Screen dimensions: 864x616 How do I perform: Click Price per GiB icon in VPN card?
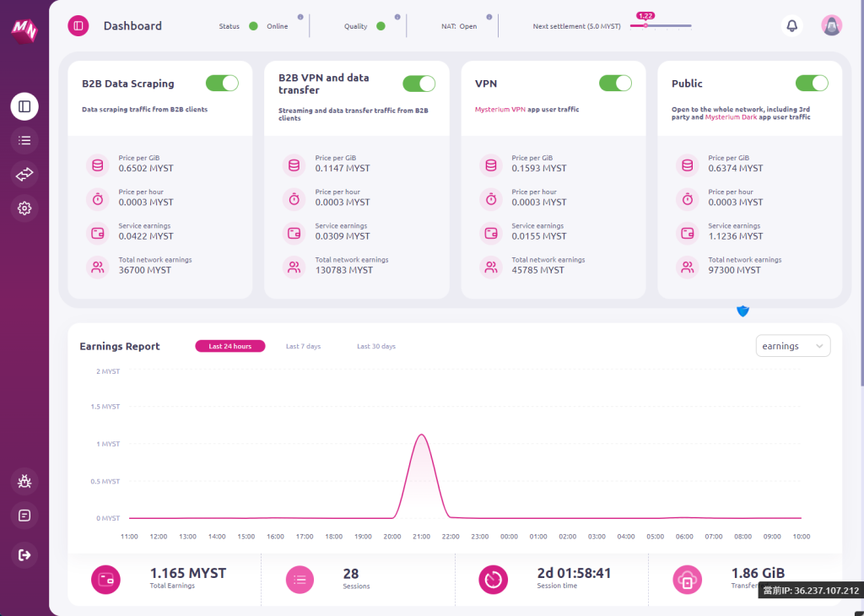tap(491, 165)
